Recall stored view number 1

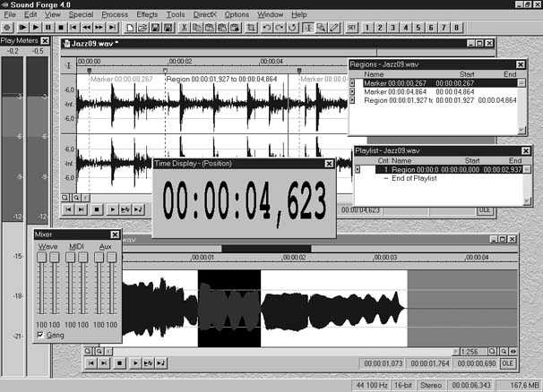coord(367,28)
